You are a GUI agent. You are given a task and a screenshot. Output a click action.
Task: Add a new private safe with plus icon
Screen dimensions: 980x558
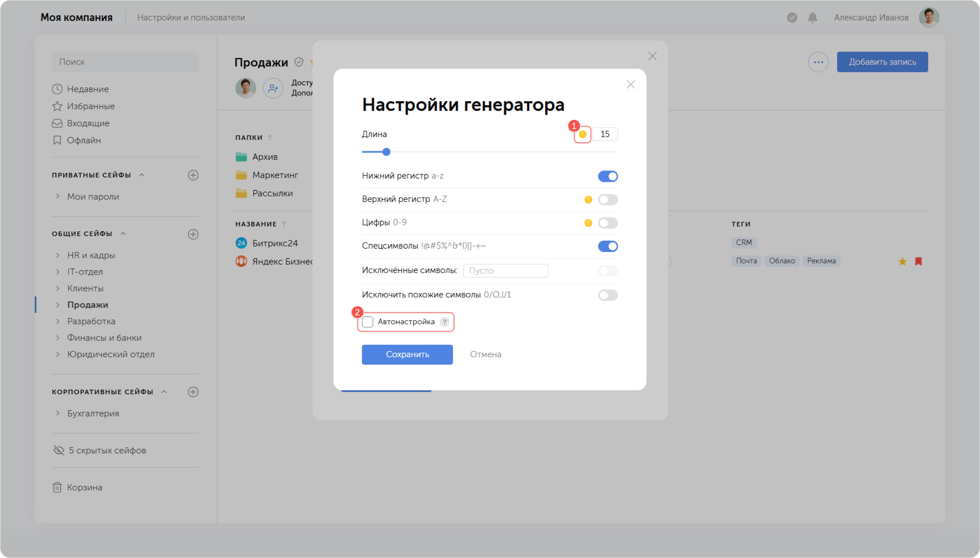193,175
